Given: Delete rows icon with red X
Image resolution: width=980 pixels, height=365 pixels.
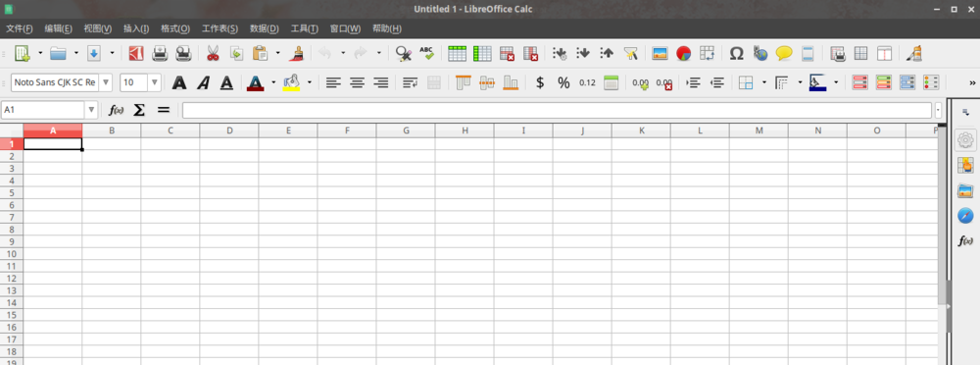Looking at the screenshot, I should [x=507, y=54].
